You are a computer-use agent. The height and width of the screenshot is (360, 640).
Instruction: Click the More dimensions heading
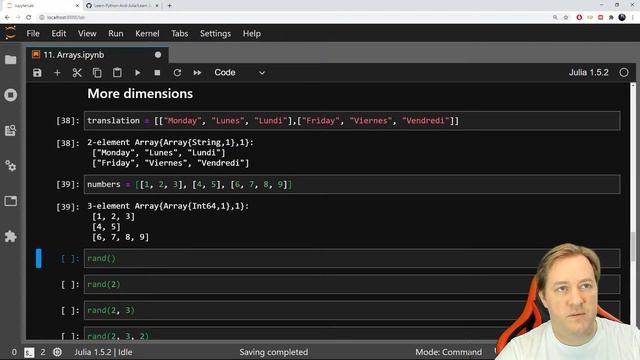[x=140, y=94]
